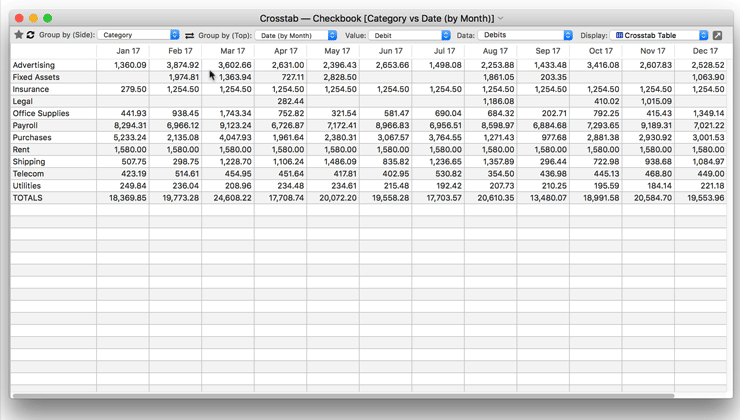Click the Jun 17 column header
This screenshot has height=420, width=740.
click(x=390, y=51)
